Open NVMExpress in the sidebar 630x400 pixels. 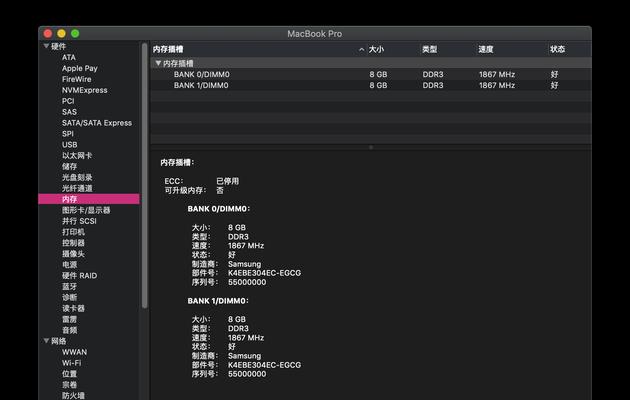[x=84, y=90]
